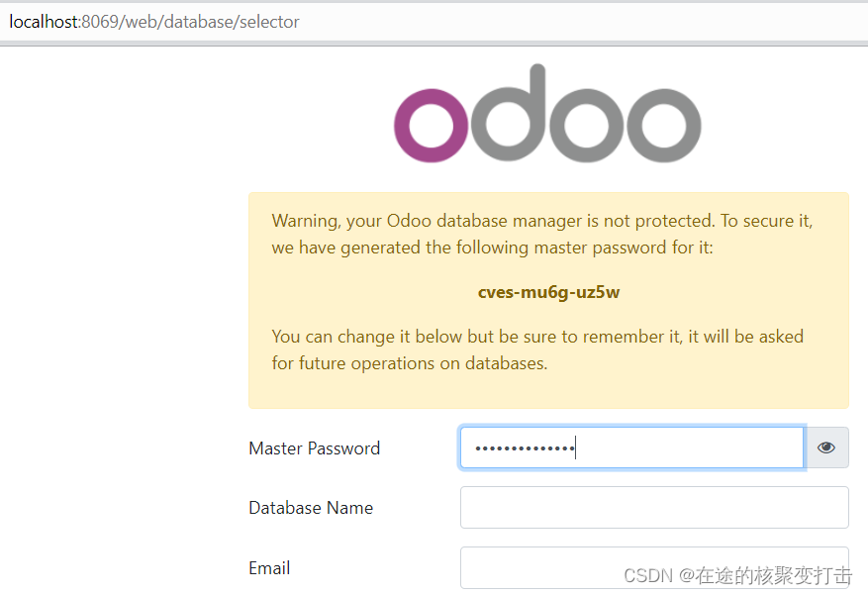Reveal the master password with the eye icon
This screenshot has height=595, width=868.
825,447
